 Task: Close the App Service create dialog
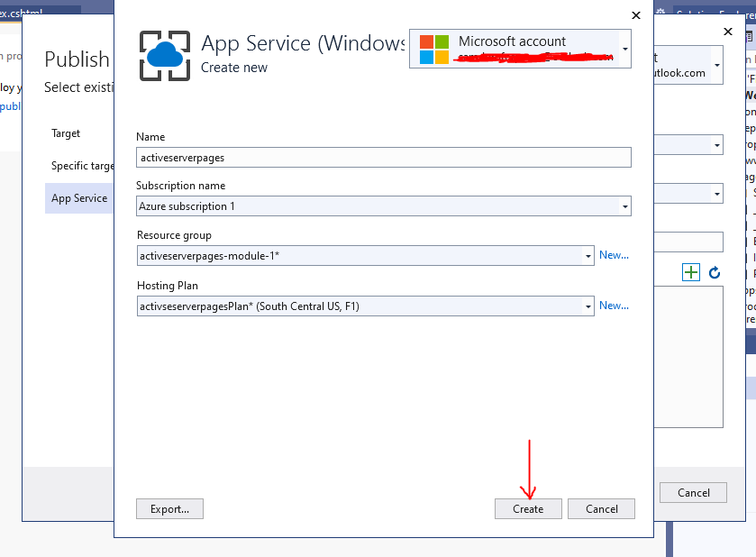pyautogui.click(x=636, y=15)
